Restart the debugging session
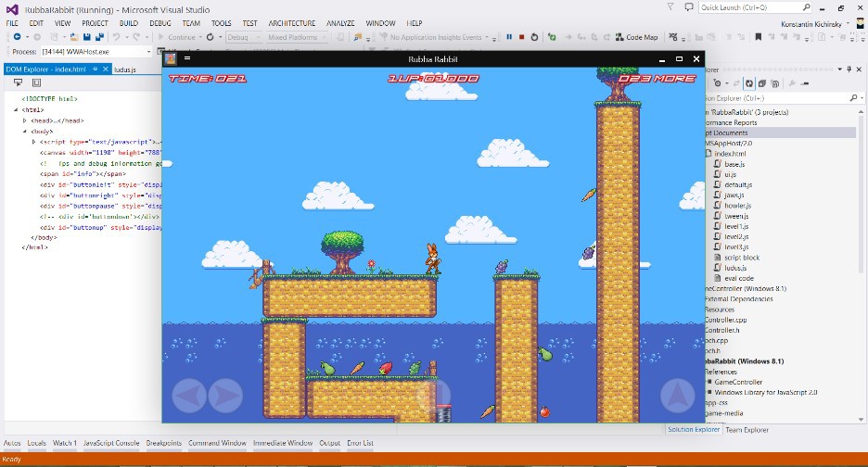868x467 pixels. pos(534,37)
